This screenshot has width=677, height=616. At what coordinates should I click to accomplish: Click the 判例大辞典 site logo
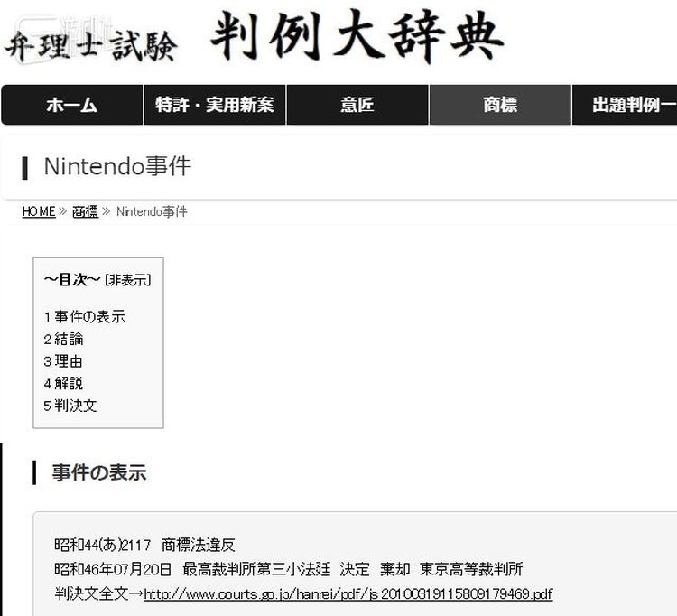tap(357, 36)
